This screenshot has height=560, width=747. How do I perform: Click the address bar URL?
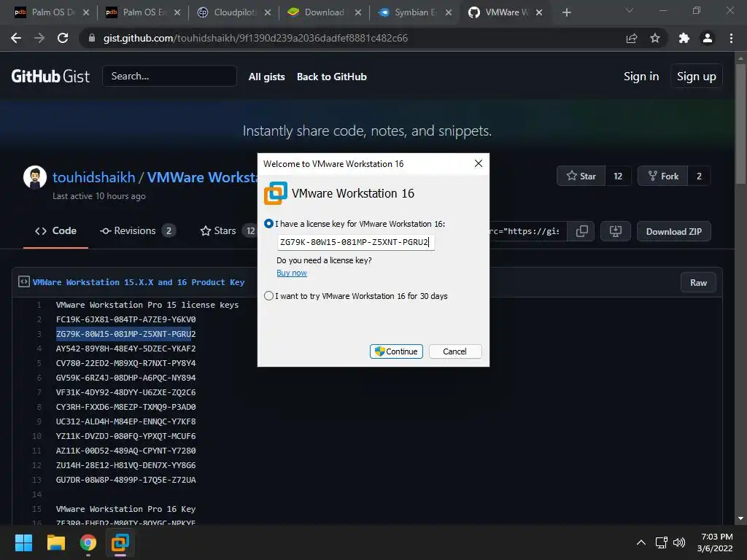click(x=255, y=38)
